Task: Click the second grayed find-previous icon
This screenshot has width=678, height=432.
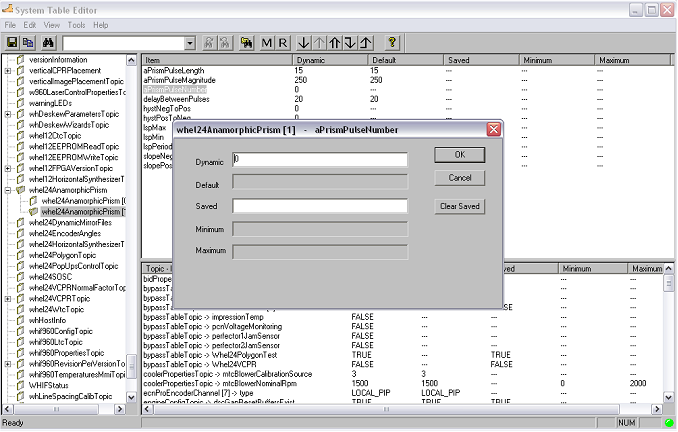Action: tap(224, 43)
